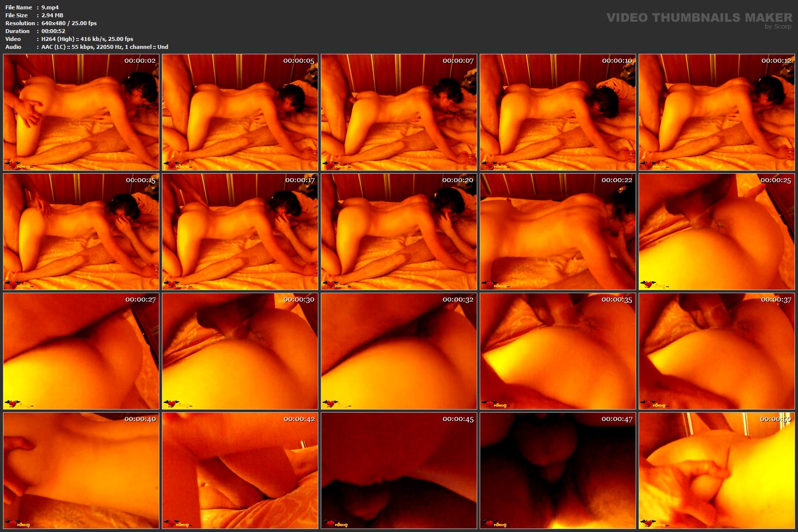Open the thumbnail at 00:00:10
The height and width of the screenshot is (532, 798).
[x=558, y=113]
